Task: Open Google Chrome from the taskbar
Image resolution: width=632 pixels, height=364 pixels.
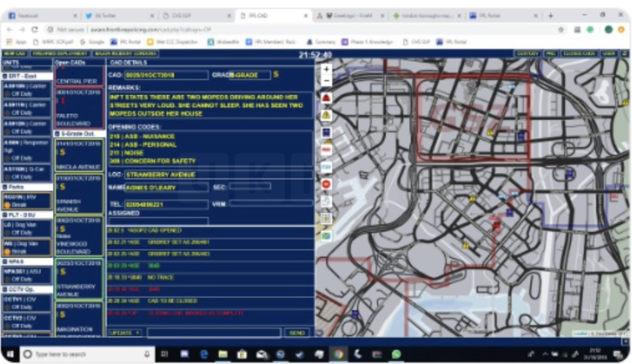Action: coord(338,354)
